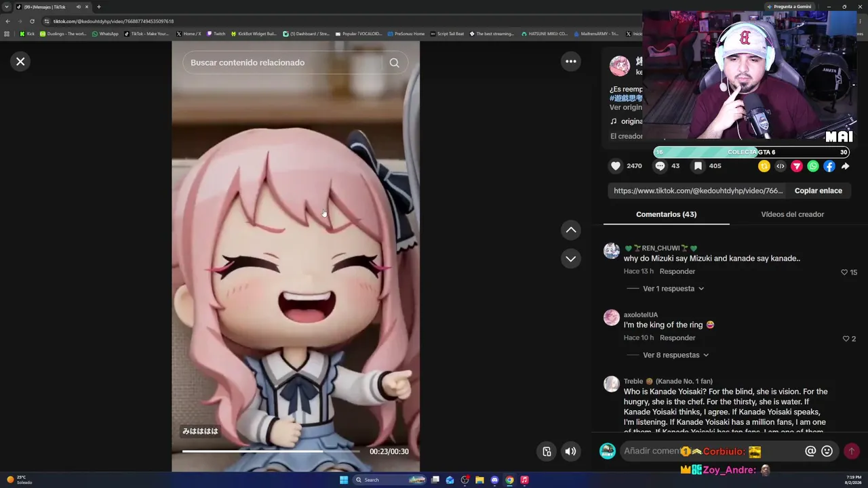Open the Chrome apps grid icon
Viewport: 868px width, 488px height.
click(x=7, y=34)
